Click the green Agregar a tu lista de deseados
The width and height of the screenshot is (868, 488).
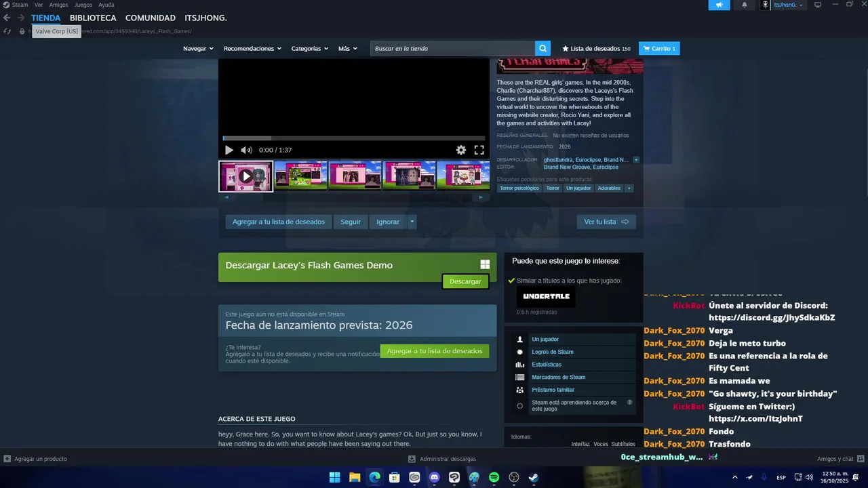[x=435, y=351]
